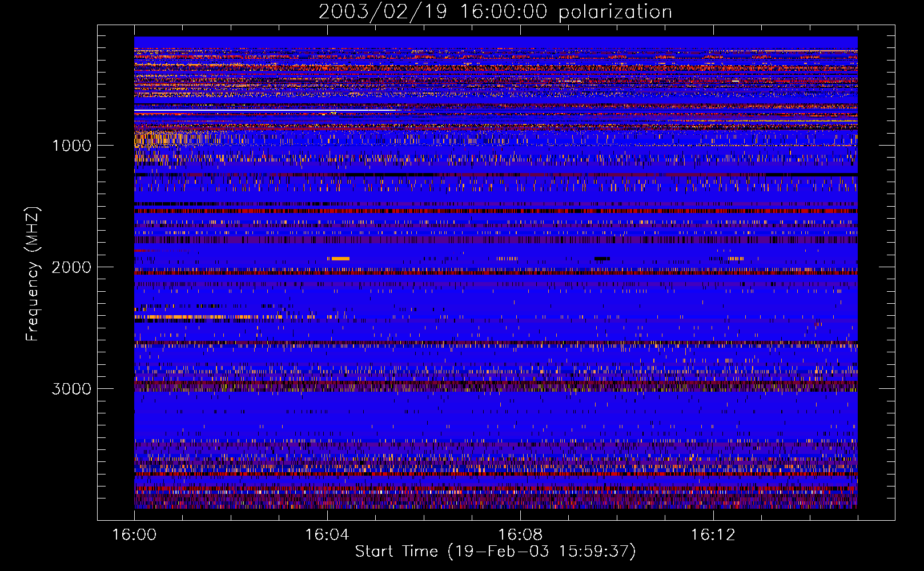This screenshot has width=924, height=571.
Task: Select the 2000 frequency tick label
Action: click(71, 267)
